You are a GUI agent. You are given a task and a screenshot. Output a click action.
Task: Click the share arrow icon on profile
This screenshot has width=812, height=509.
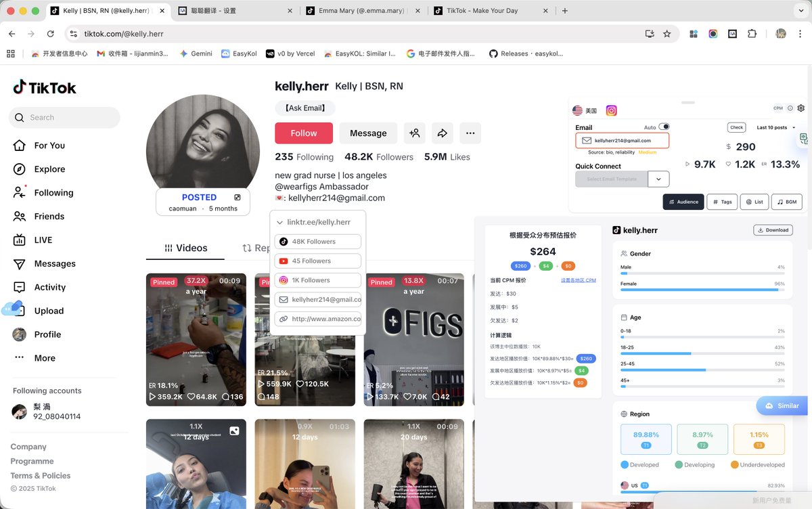(x=442, y=133)
